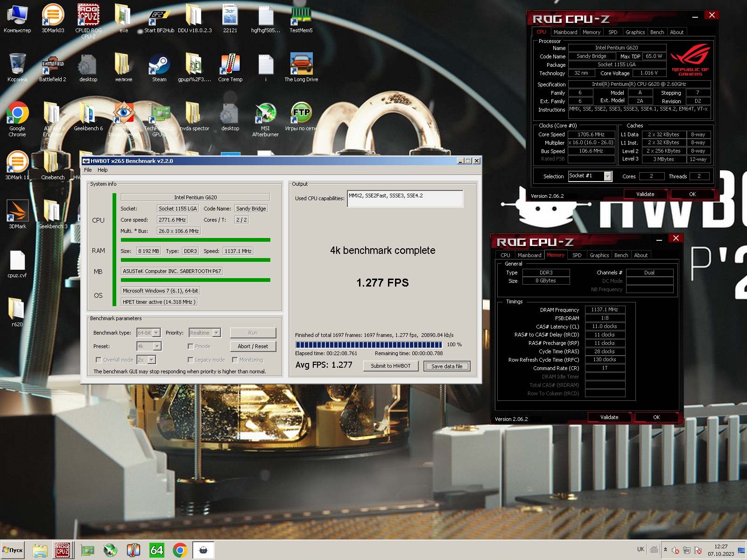Image resolution: width=747 pixels, height=560 pixels.
Task: Launch Google Chrome from the desktop
Action: pyautogui.click(x=17, y=119)
